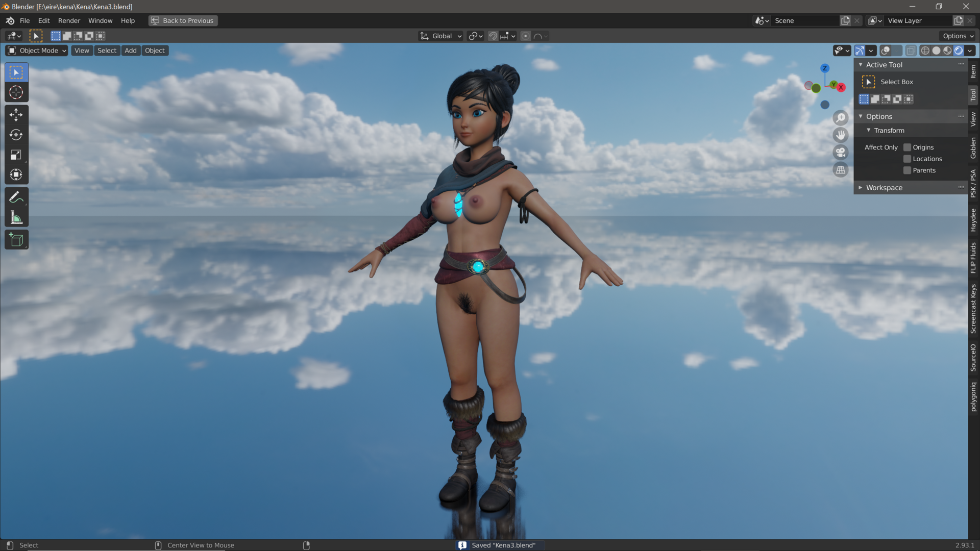The image size is (980, 551).
Task: Activate the Move tool
Action: click(16, 115)
